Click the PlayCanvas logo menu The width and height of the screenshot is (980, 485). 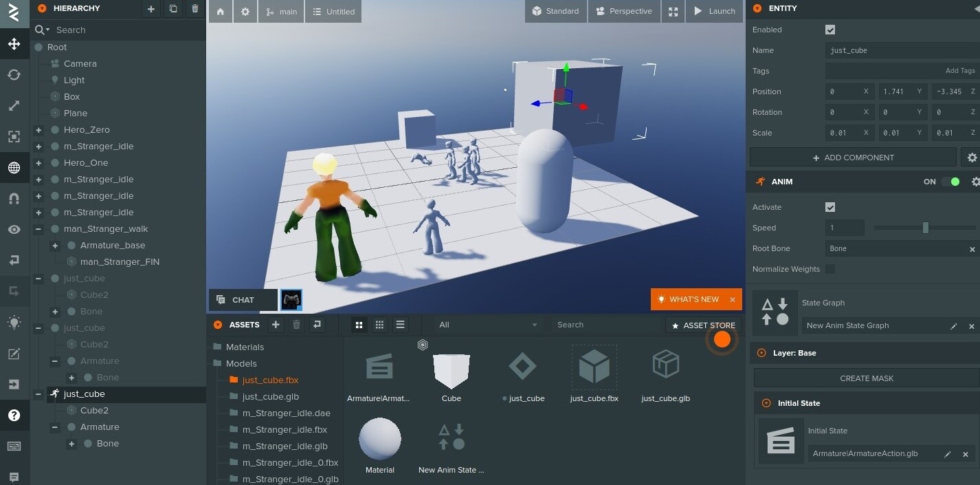[14, 12]
